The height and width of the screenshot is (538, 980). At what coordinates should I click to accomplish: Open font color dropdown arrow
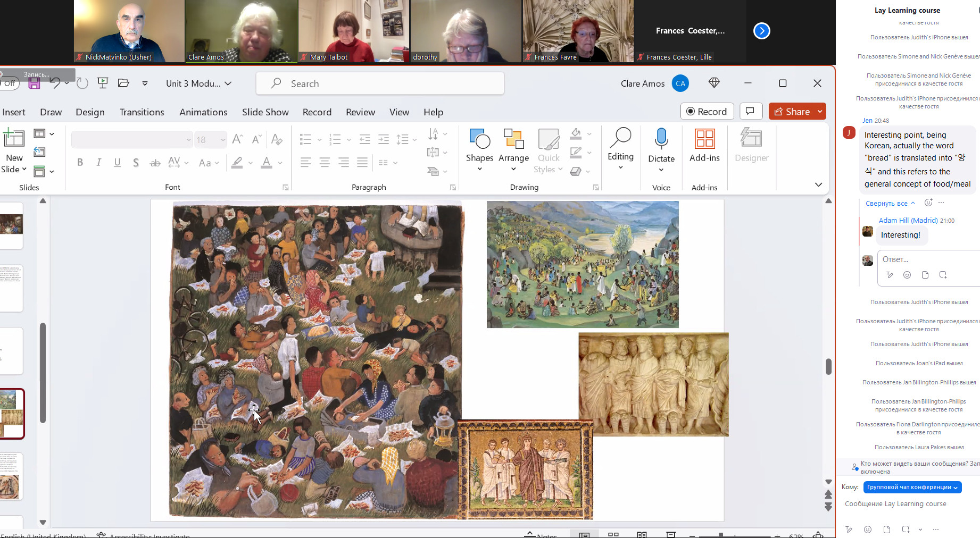(x=280, y=163)
